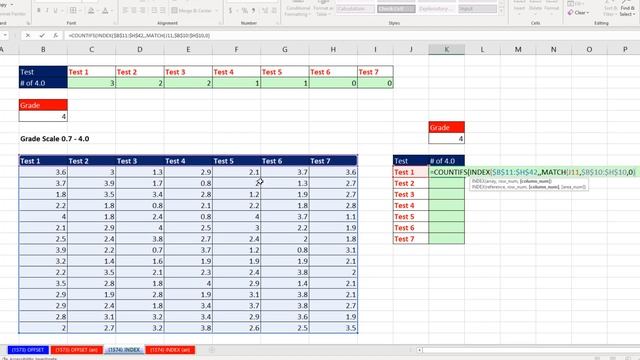
Task: Select the Grade value 4 cell in column K
Action: (x=447, y=139)
